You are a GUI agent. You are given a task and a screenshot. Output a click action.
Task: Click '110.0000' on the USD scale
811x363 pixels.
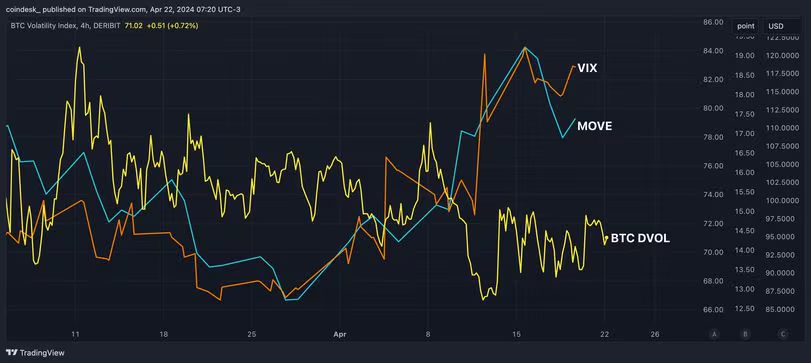tap(782, 128)
